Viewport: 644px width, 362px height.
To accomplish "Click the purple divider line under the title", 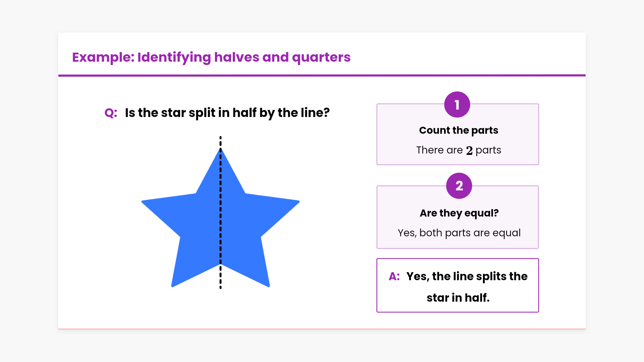I will point(322,75).
